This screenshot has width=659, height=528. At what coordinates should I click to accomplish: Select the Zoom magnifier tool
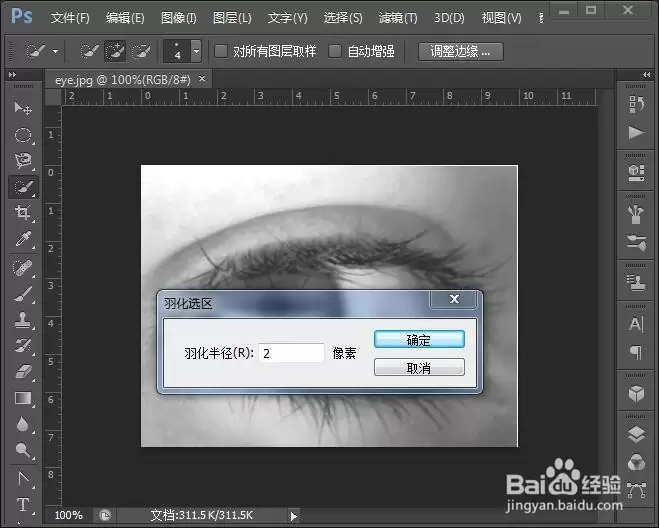click(x=23, y=450)
